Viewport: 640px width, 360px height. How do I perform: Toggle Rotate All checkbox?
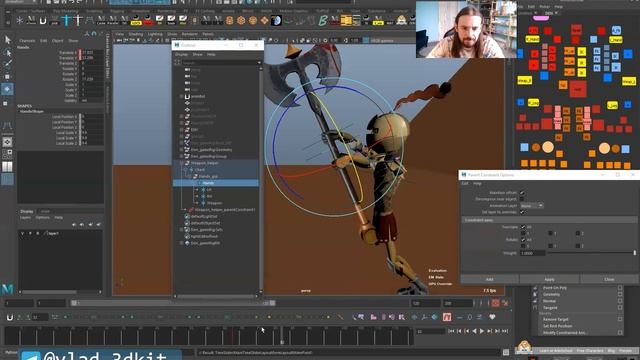[x=523, y=240]
